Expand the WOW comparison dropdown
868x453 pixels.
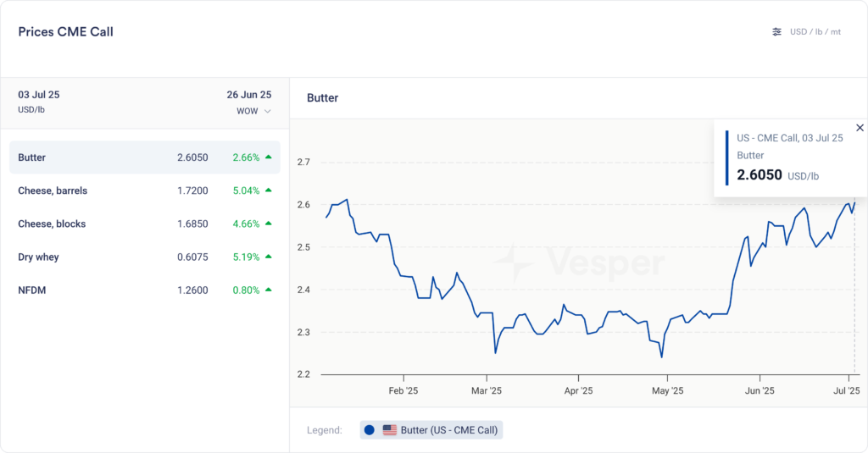(254, 111)
